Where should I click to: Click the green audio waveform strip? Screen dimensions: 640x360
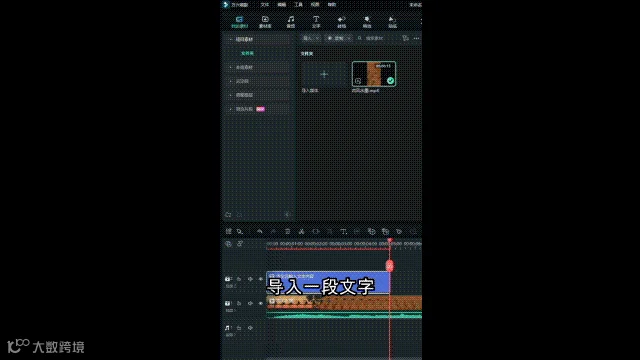coord(344,315)
